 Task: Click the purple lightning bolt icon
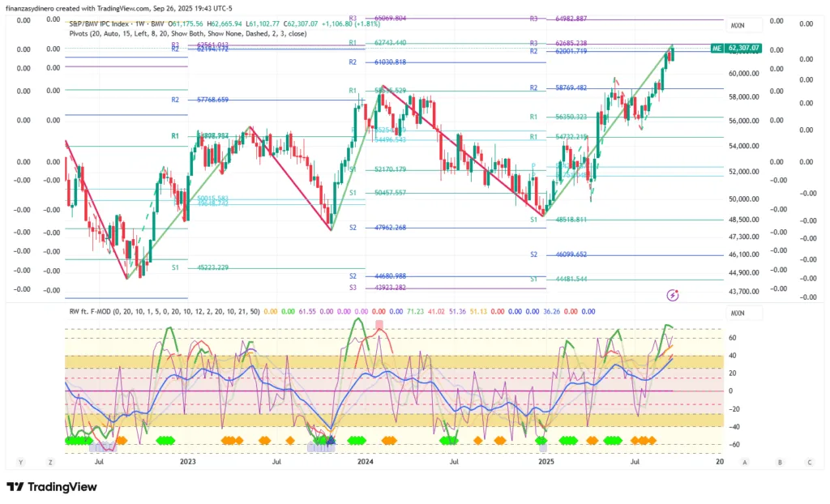coord(672,294)
